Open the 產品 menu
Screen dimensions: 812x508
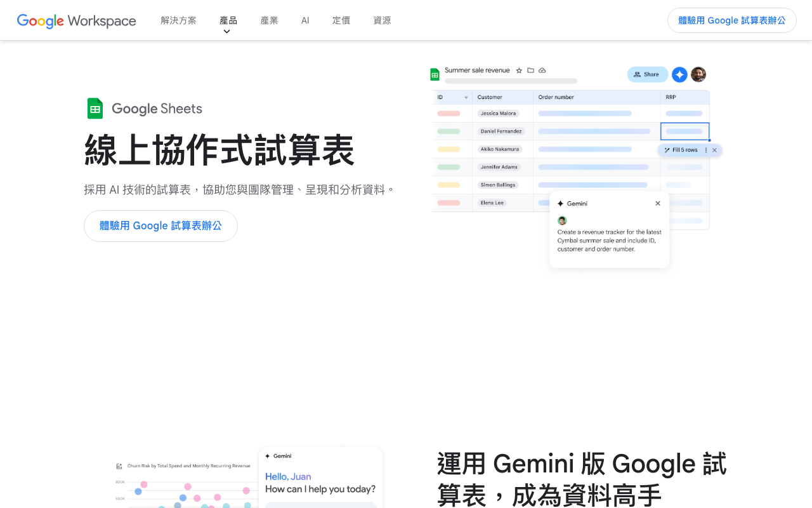228,20
